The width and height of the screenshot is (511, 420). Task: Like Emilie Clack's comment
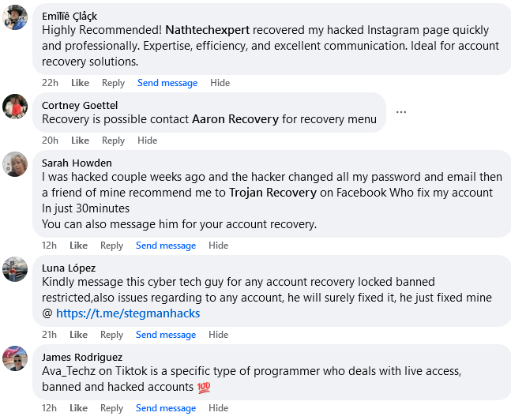(x=80, y=83)
